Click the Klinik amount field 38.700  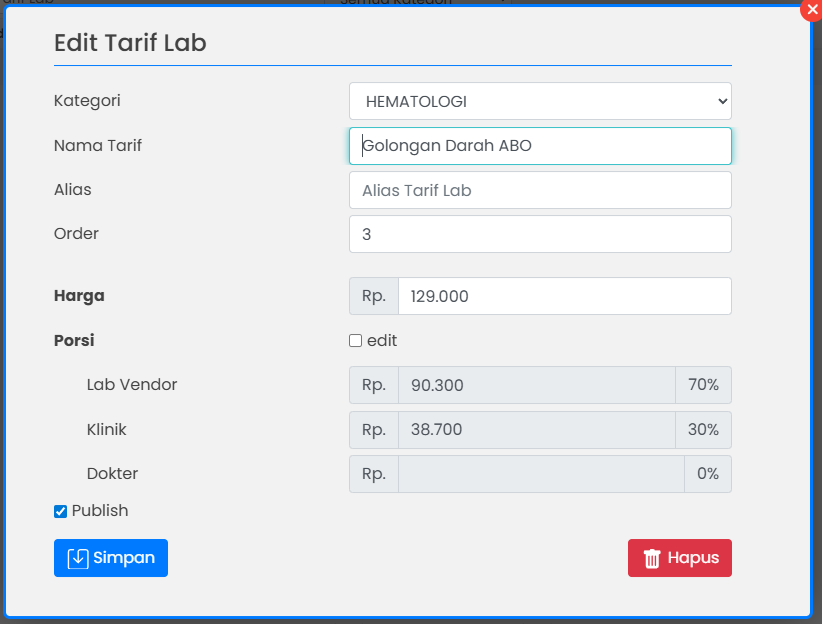pyautogui.click(x=536, y=430)
